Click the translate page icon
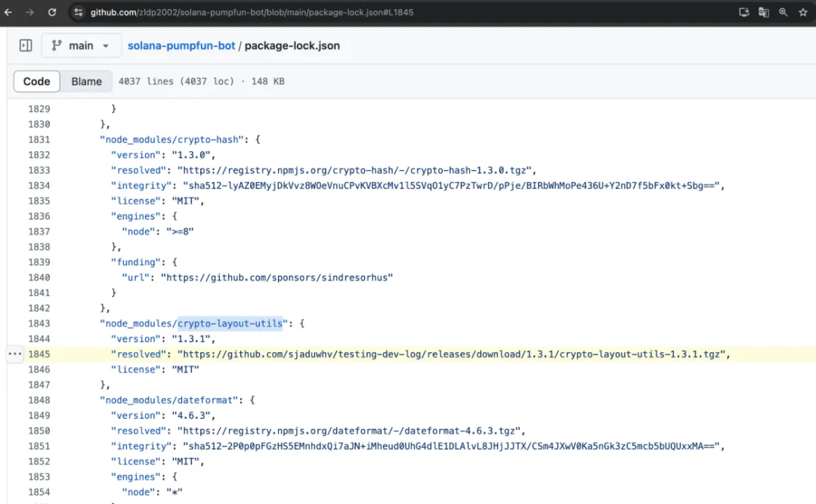Image resolution: width=816 pixels, height=504 pixels. click(x=763, y=12)
